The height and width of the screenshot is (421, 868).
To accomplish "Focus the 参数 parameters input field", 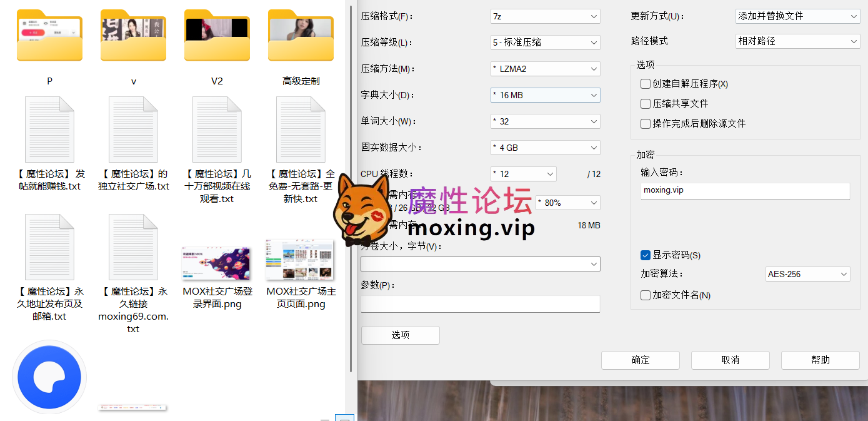I will pyautogui.click(x=480, y=304).
